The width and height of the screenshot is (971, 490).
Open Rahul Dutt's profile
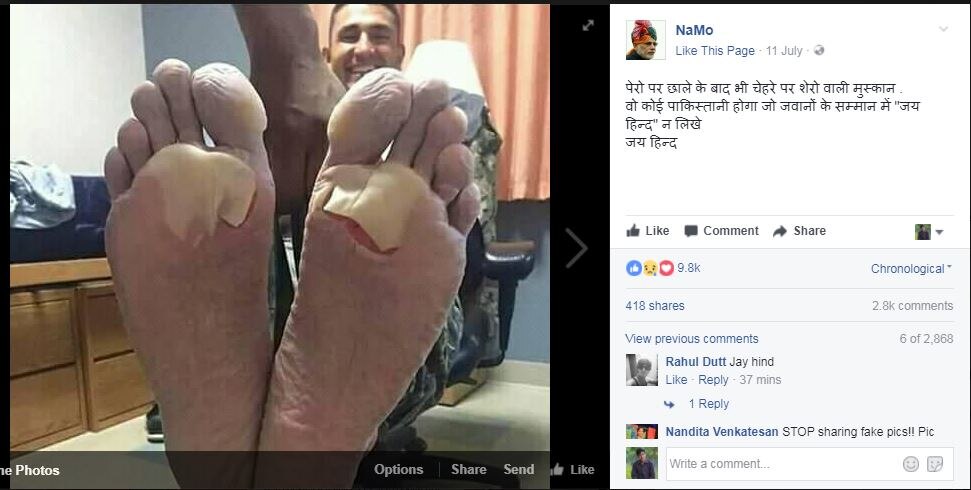[x=695, y=362]
